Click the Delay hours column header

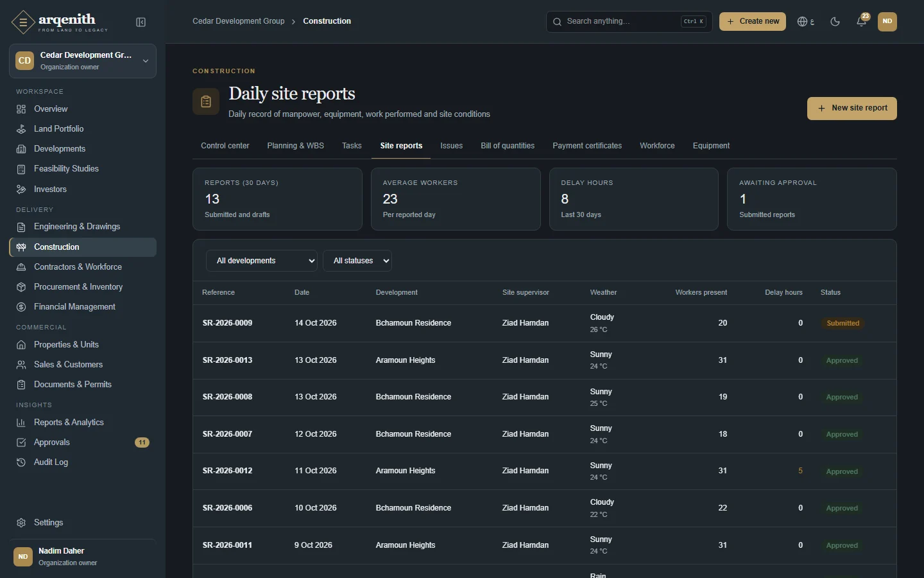coord(783,293)
